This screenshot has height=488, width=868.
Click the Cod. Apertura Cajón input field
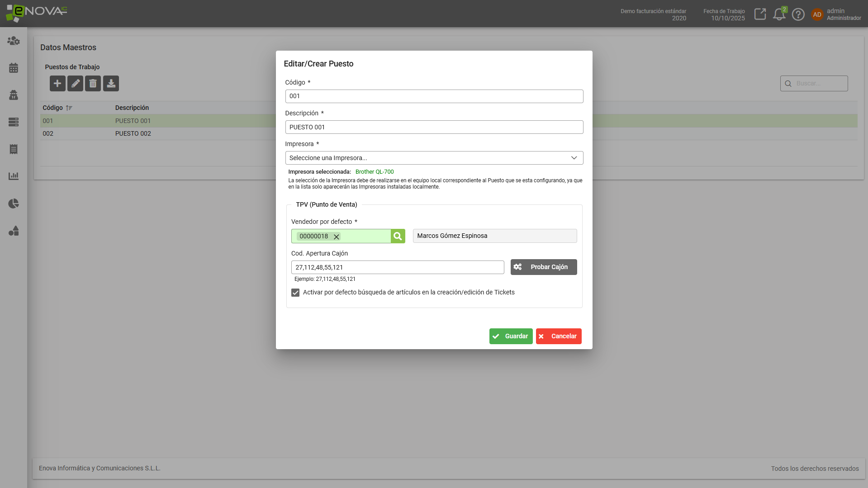pyautogui.click(x=397, y=267)
